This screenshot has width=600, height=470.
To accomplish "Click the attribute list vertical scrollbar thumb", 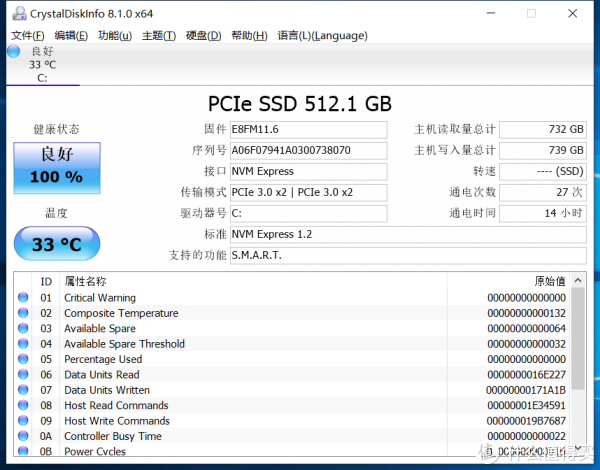I will point(578,339).
